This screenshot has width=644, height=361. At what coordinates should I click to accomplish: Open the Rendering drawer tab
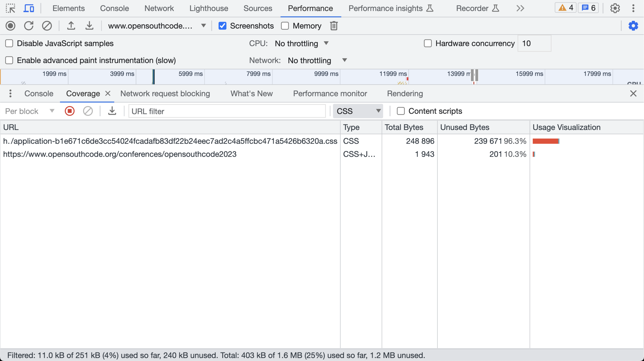coord(405,94)
